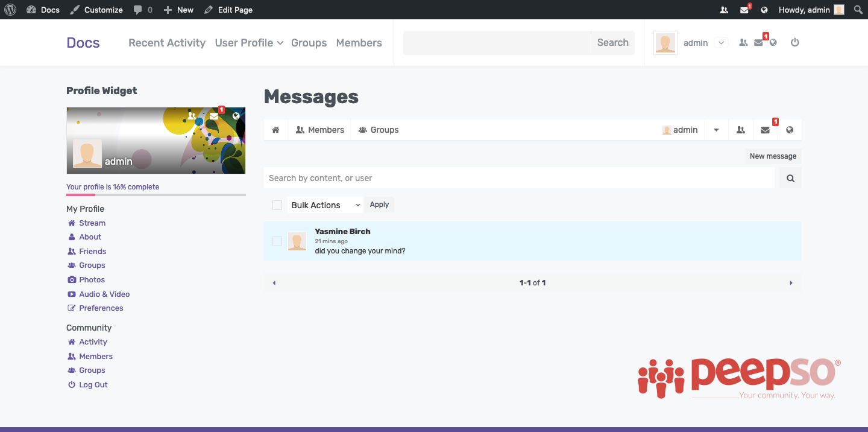Image resolution: width=868 pixels, height=432 pixels.
Task: Expand the caret dropdown next to admin in navbar
Action: click(716, 130)
